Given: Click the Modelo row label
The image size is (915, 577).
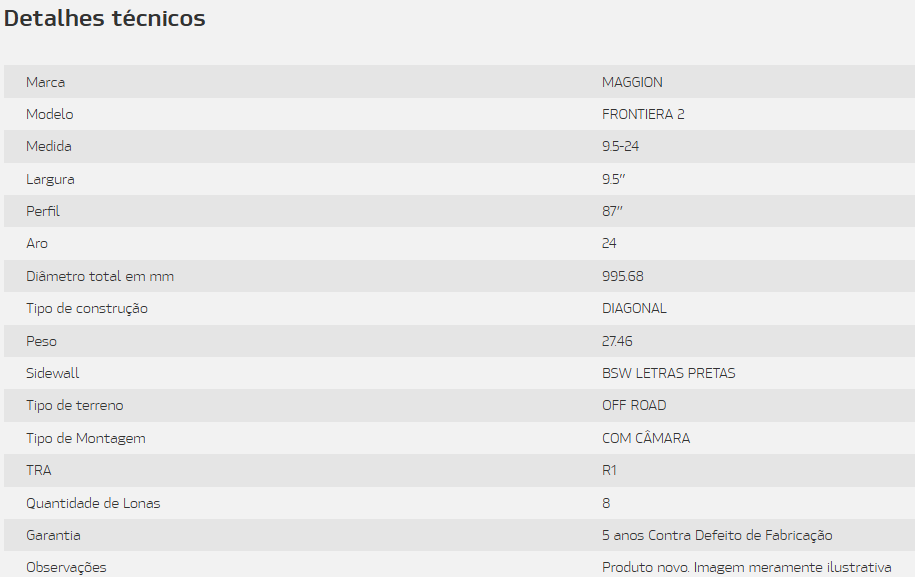Looking at the screenshot, I should 50,114.
